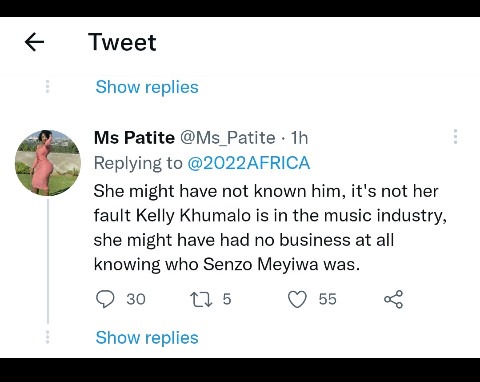Open the @2022AFRICA mention link
This screenshot has height=382, width=480.
click(x=249, y=163)
